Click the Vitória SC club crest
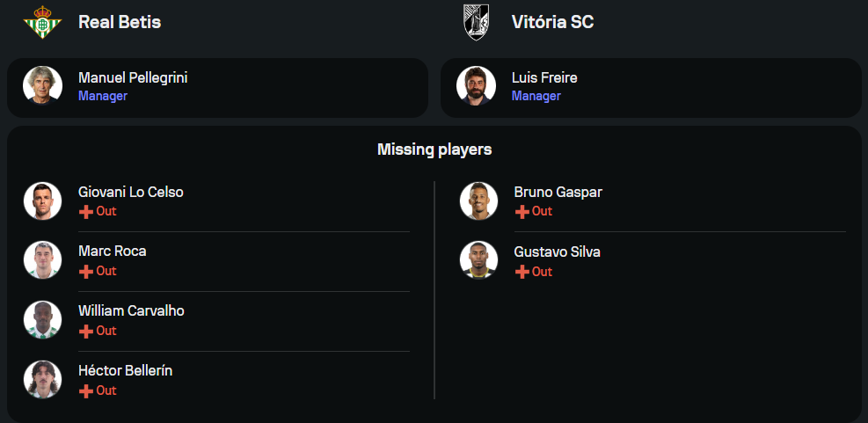The image size is (868, 423). click(x=477, y=23)
